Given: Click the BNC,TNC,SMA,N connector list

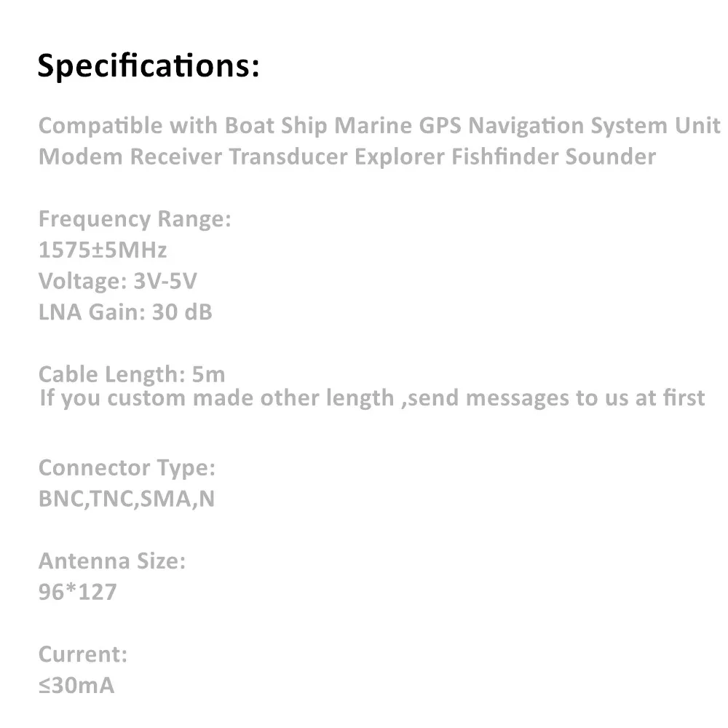Looking at the screenshot, I should point(126,499).
